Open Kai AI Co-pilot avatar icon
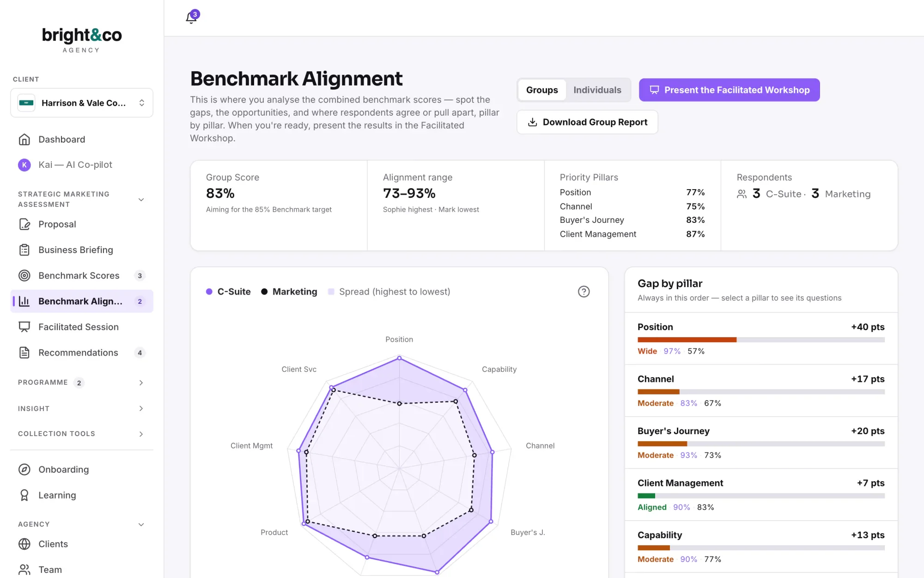 (x=24, y=165)
